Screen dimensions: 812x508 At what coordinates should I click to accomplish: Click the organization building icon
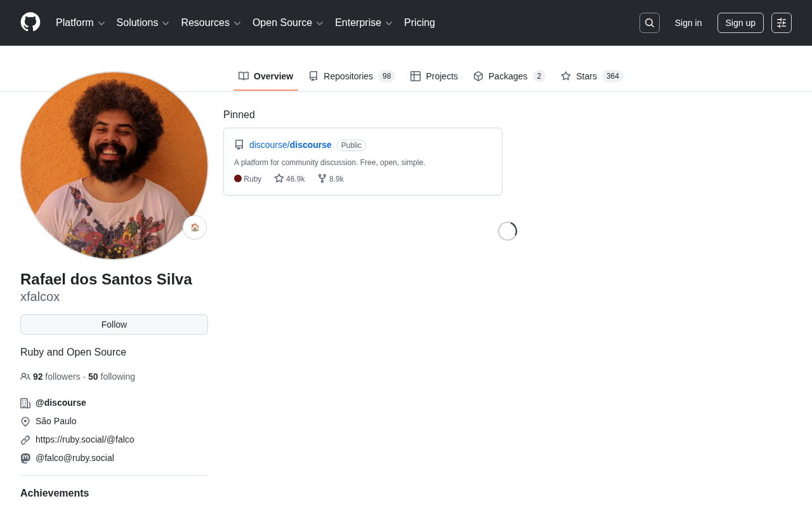pyautogui.click(x=25, y=403)
